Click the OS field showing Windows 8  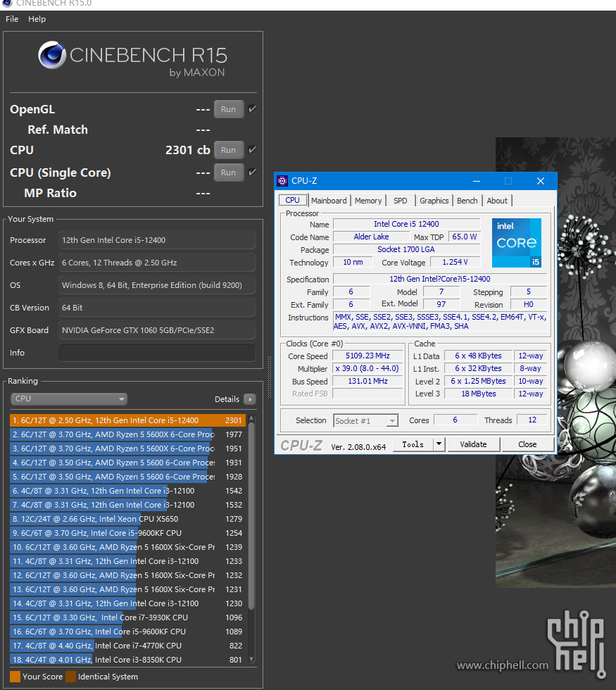pos(156,285)
